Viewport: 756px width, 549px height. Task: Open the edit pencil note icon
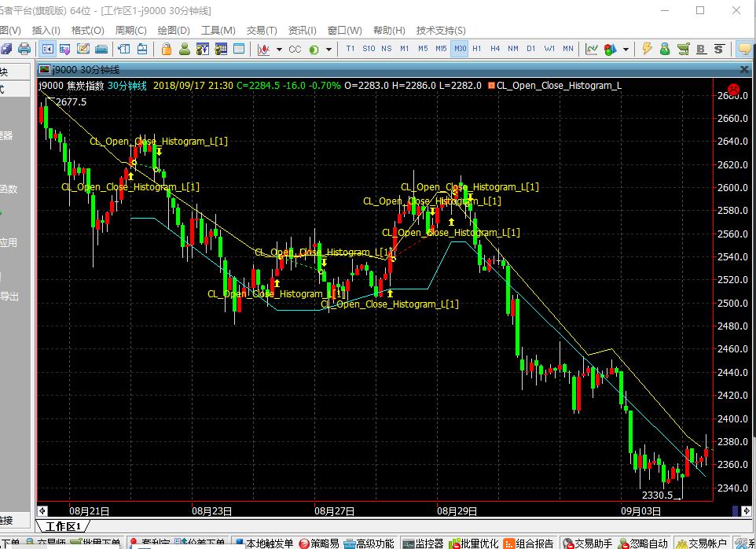coord(83,49)
